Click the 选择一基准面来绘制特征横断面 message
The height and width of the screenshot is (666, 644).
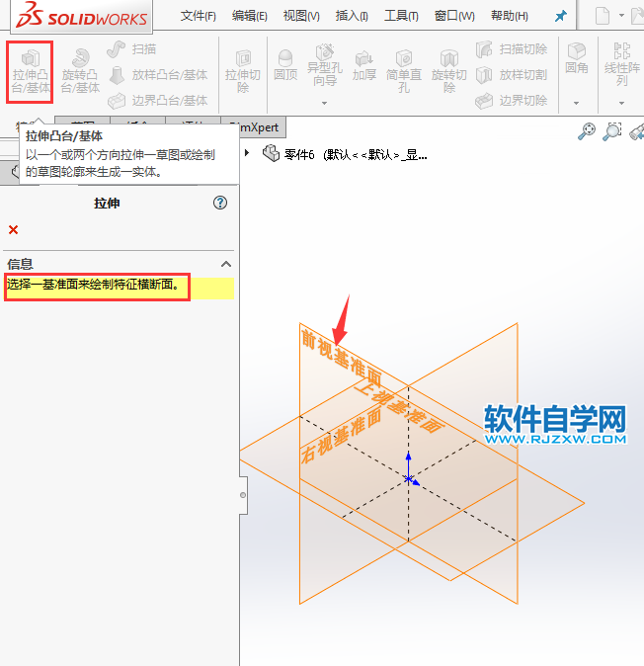93,285
